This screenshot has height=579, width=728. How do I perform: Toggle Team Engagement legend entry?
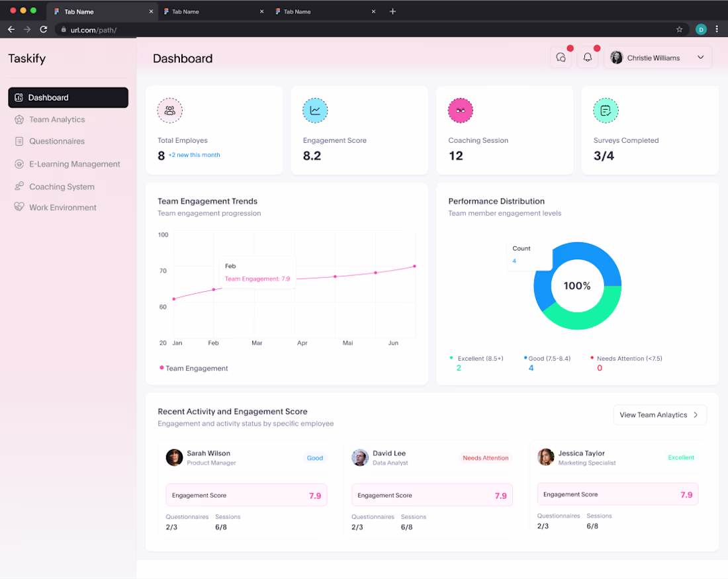click(x=194, y=368)
